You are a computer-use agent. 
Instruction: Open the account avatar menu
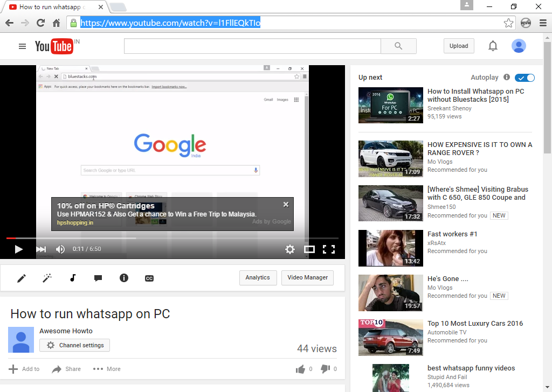tap(519, 46)
